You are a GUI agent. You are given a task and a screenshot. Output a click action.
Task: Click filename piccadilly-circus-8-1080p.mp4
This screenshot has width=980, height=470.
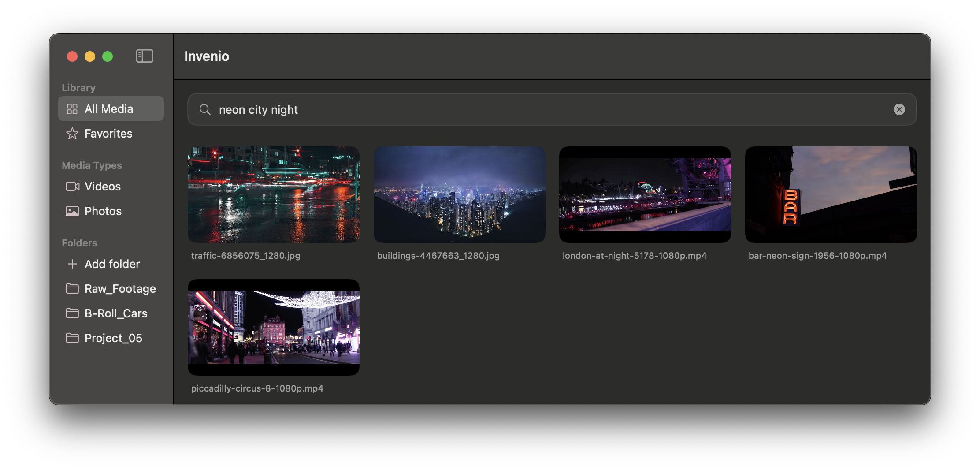(x=257, y=388)
